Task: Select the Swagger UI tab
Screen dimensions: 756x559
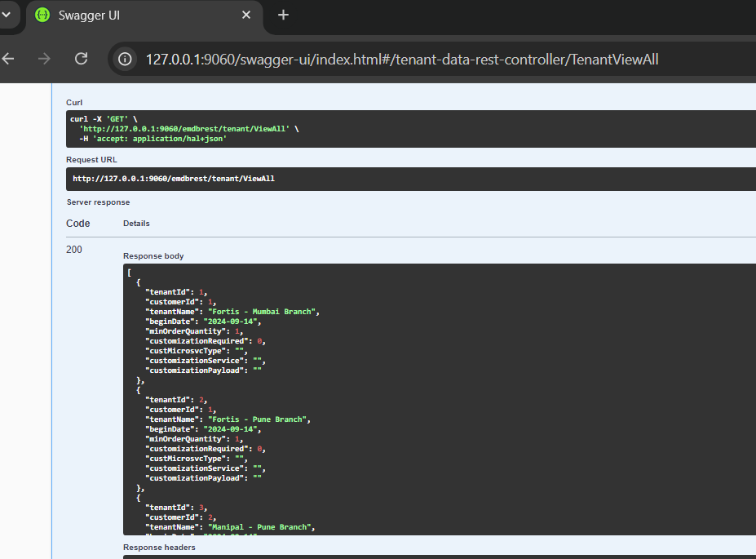Action: coord(144,16)
